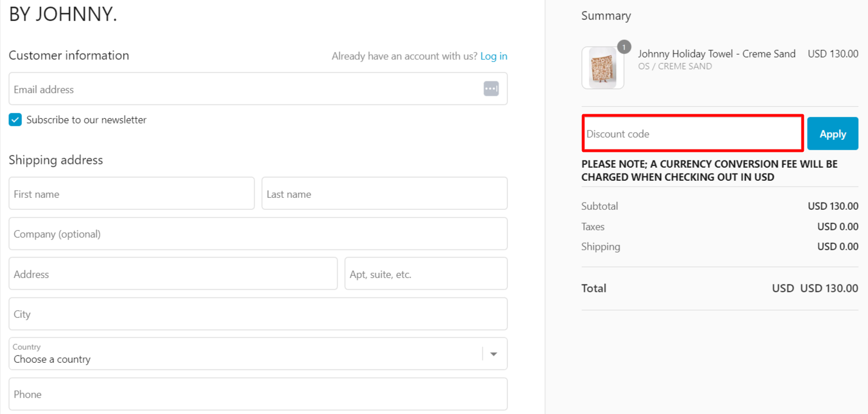Click the arrow on the Country dropdown
Viewport: 868px width, 414px height.
(493, 354)
